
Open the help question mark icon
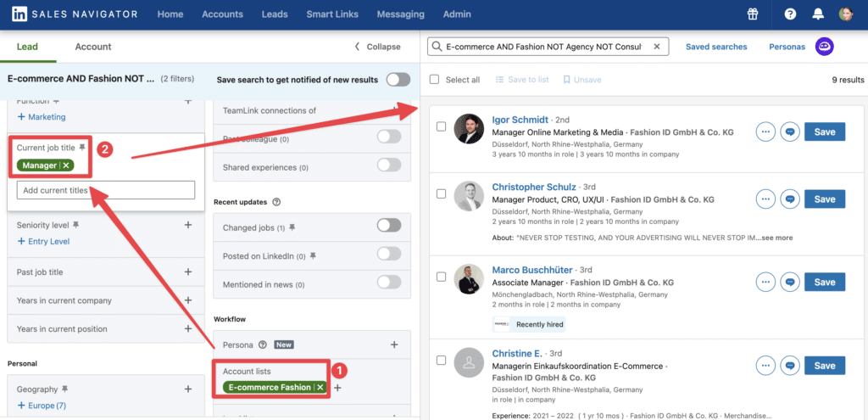tap(791, 14)
